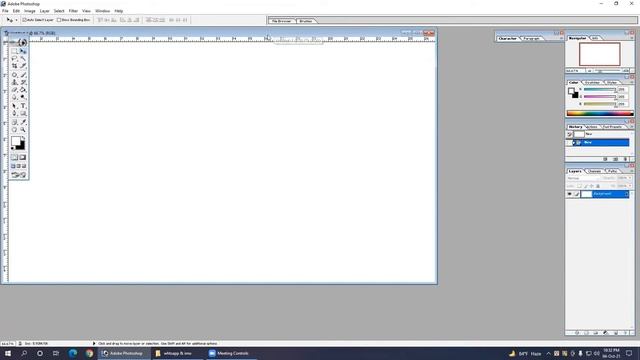This screenshot has width=640, height=360.
Task: Click Jump to ImageReady button
Action: (18, 175)
